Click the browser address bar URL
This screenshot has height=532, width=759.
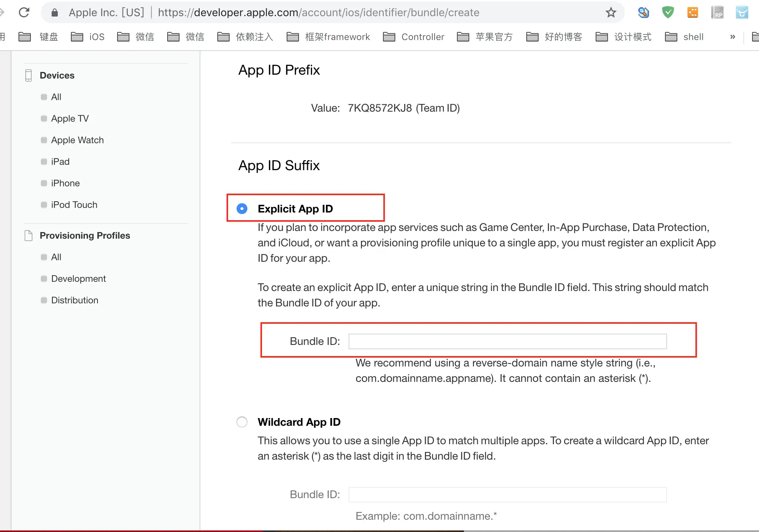pos(318,13)
